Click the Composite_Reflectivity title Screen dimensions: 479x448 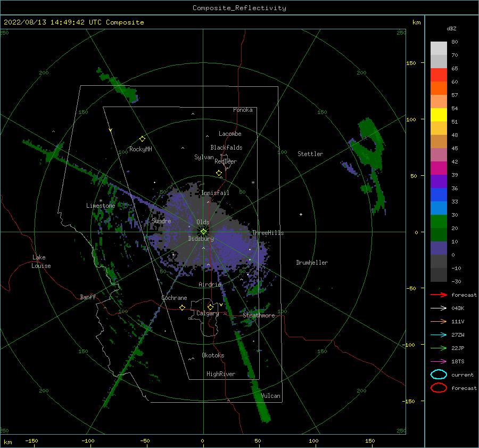(x=239, y=8)
